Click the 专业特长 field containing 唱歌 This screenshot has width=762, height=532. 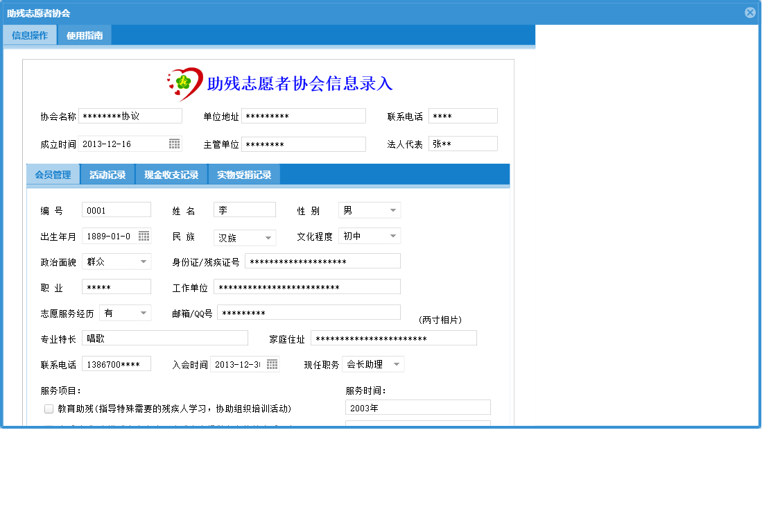[x=165, y=338]
